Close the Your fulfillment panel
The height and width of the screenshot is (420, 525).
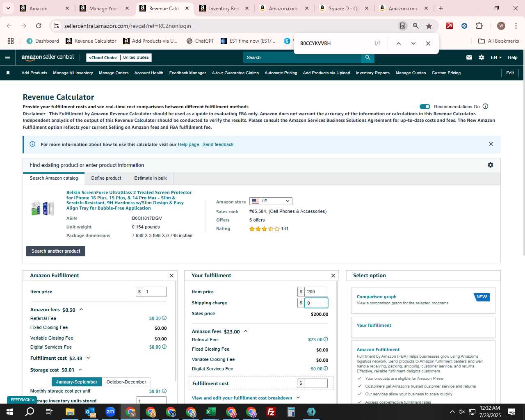[x=333, y=276]
